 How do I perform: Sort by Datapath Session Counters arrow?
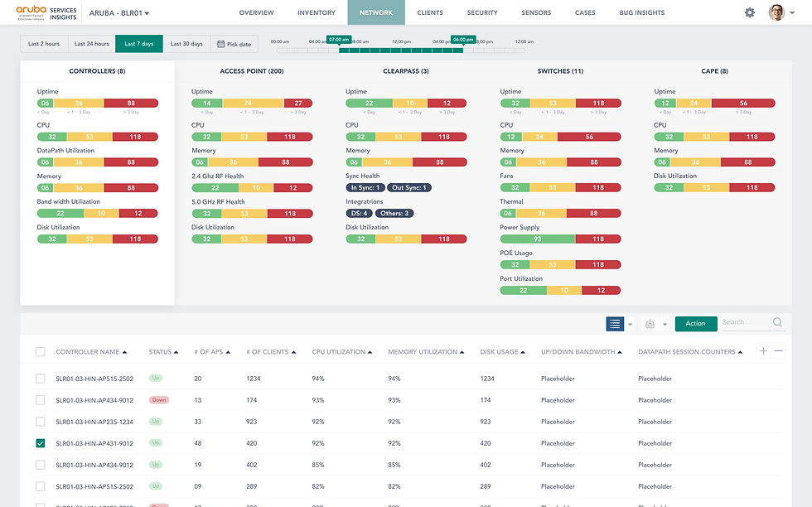740,352
